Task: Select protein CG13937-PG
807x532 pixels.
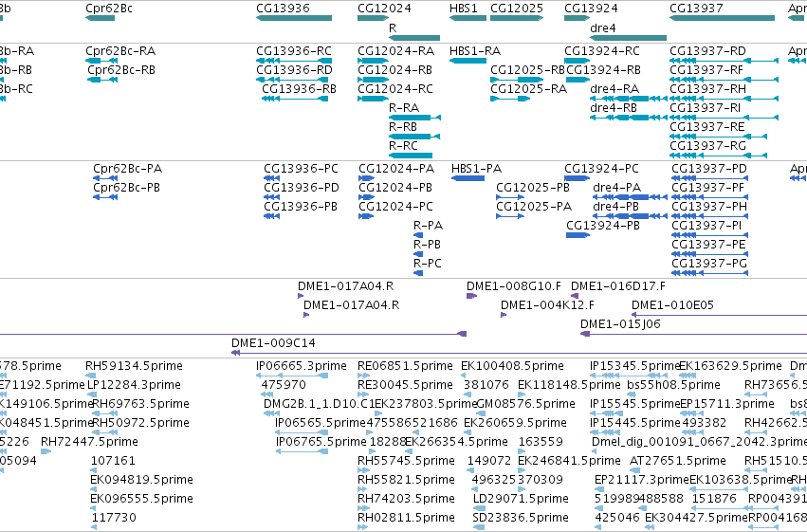Action: coord(709,274)
